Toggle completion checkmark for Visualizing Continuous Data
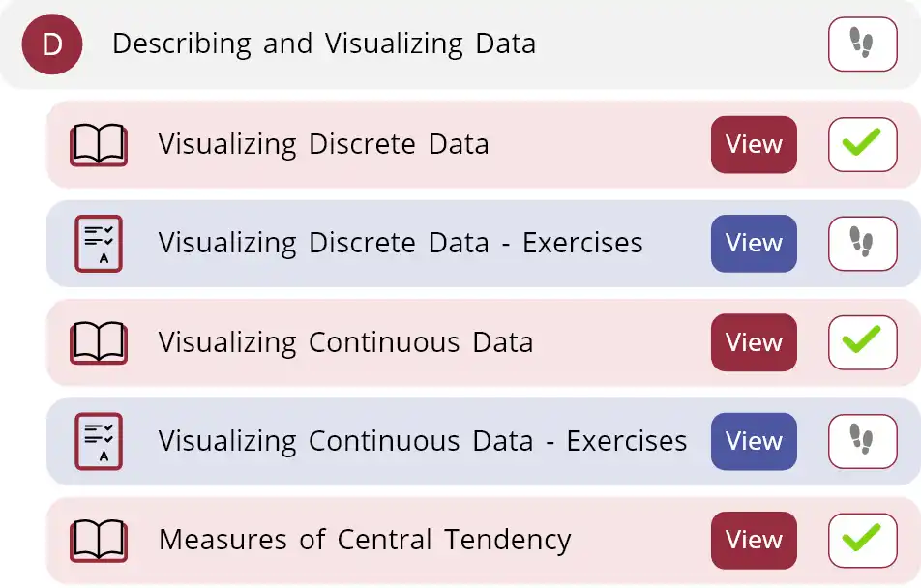This screenshot has height=588, width=921. (861, 342)
